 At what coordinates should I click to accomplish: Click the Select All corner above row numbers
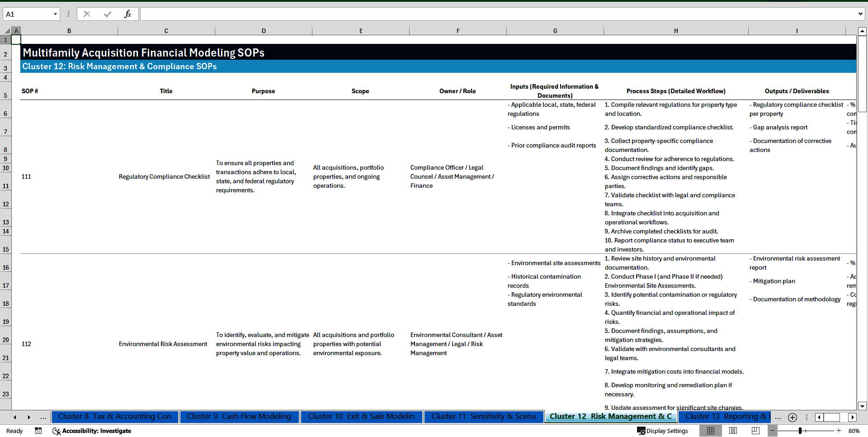tap(6, 30)
